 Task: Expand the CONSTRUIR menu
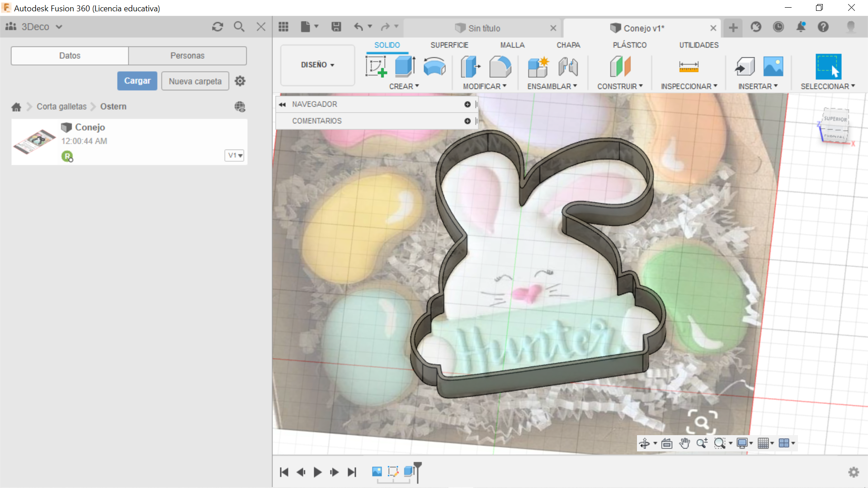620,86
